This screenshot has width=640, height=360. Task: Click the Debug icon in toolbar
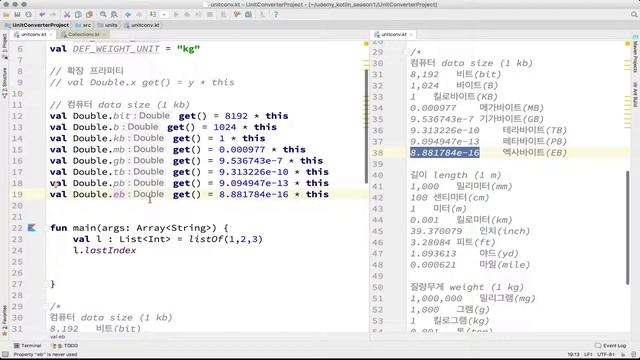(x=187, y=14)
